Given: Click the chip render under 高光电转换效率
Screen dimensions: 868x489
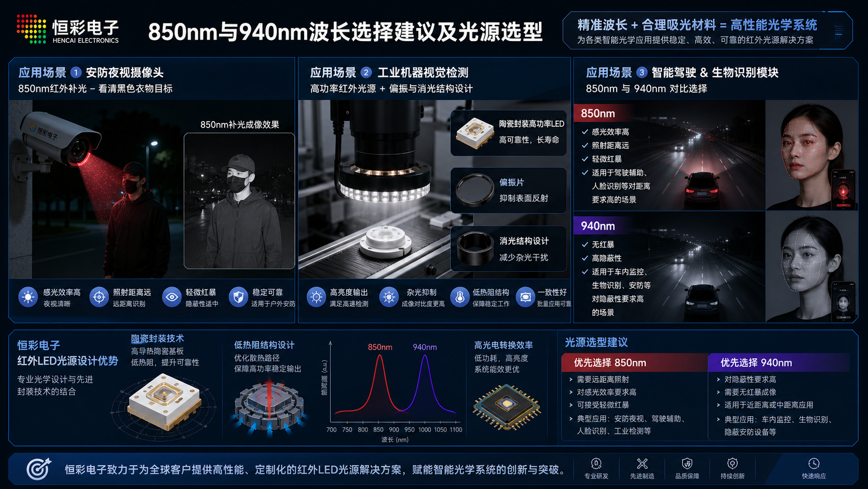Looking at the screenshot, I should tap(506, 406).
